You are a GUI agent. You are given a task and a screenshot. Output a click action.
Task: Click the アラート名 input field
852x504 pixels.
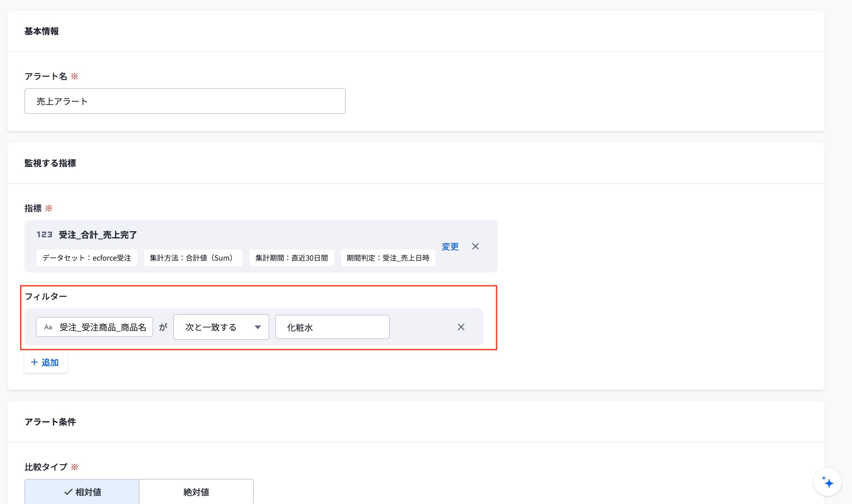pos(185,101)
